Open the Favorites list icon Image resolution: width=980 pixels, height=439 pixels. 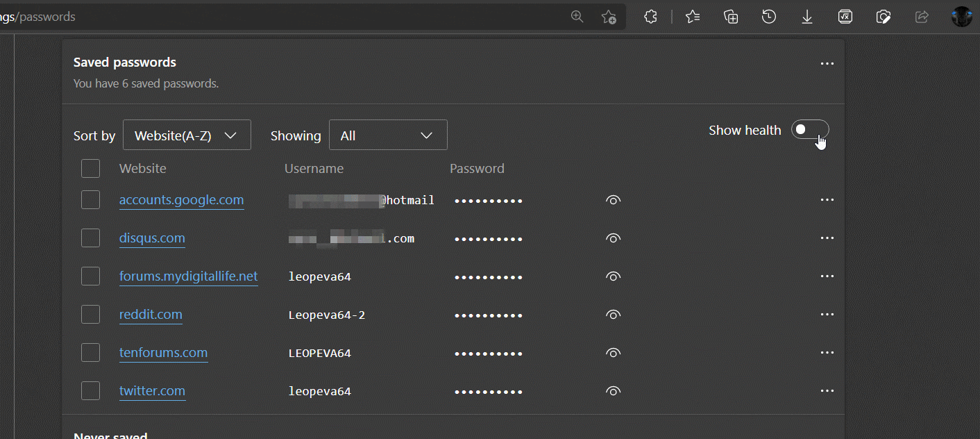click(x=693, y=17)
